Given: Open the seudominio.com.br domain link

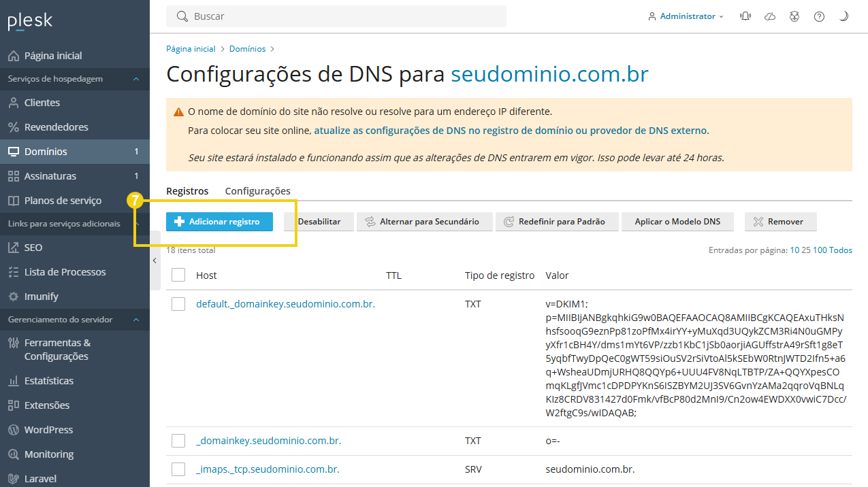Looking at the screenshot, I should [550, 73].
